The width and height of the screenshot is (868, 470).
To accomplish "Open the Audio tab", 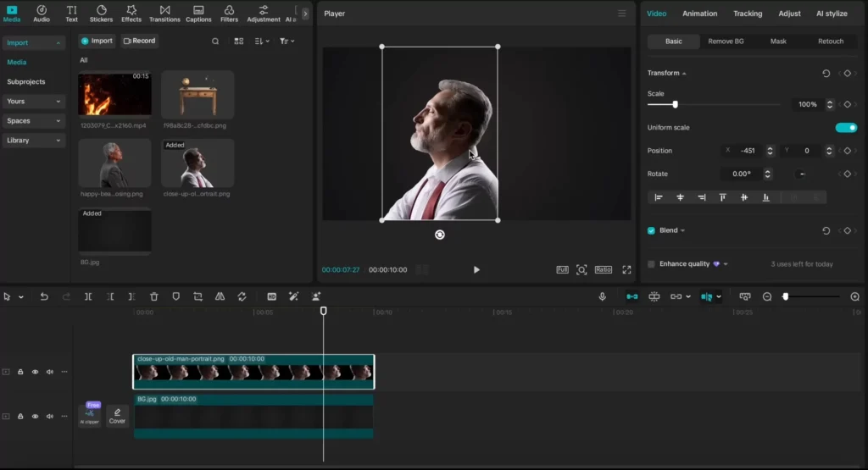I will [x=42, y=14].
